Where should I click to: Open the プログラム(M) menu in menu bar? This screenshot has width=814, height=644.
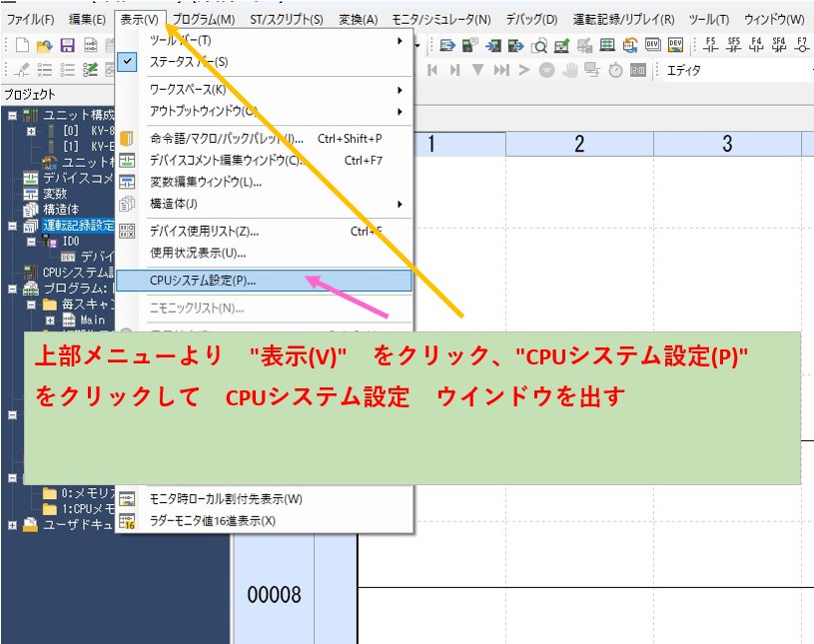point(204,19)
